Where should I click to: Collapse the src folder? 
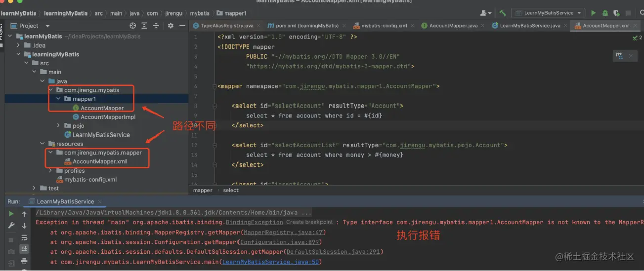(27, 63)
